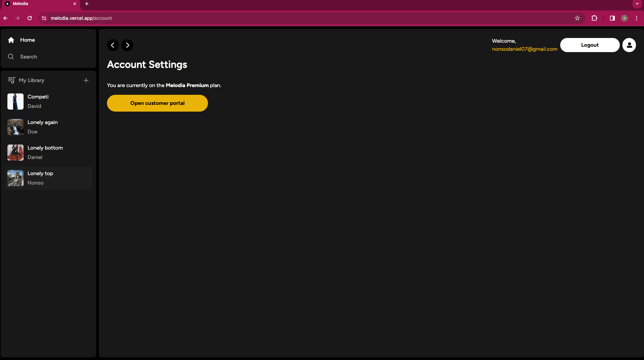The height and width of the screenshot is (360, 644).
Task: Add a song with the plus icon
Action: pyautogui.click(x=86, y=80)
